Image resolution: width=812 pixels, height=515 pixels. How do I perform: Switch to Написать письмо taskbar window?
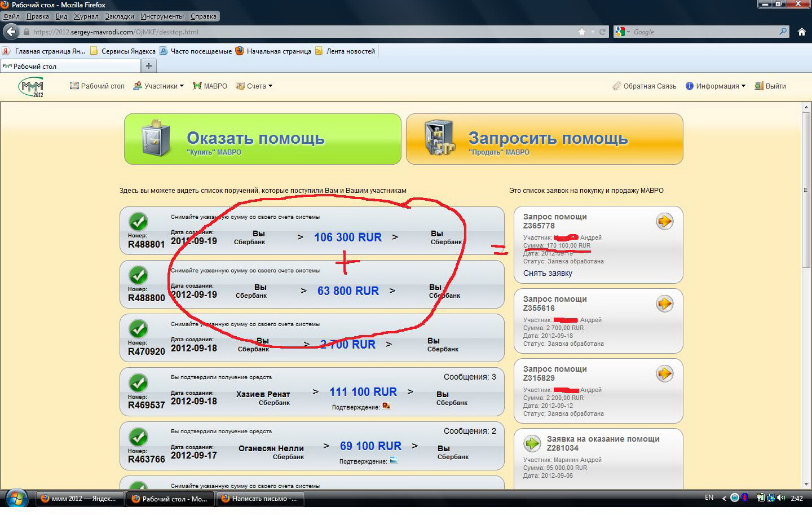coord(260,499)
